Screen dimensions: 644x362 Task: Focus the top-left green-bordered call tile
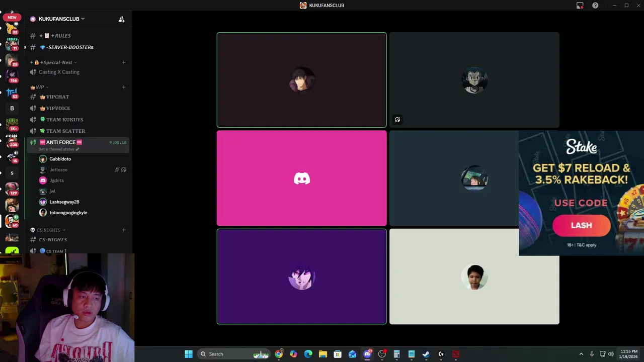point(302,80)
